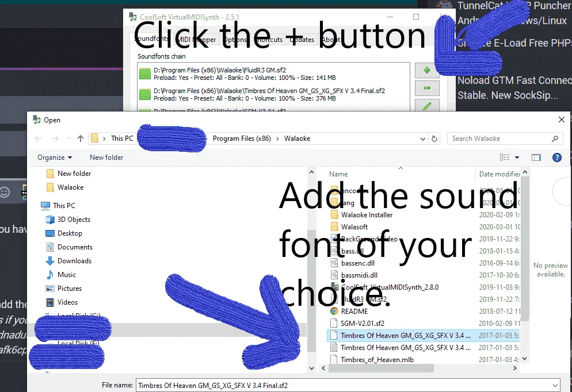The image size is (572, 392).
Task: Click Walaoke breadcrumb segment
Action: (x=297, y=139)
